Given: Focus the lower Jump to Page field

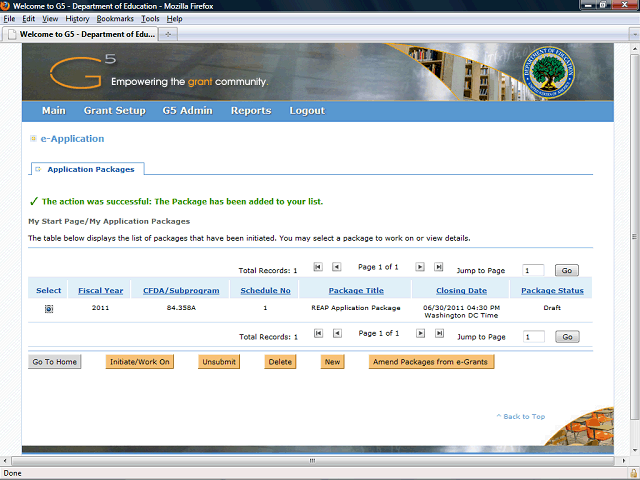Looking at the screenshot, I should click(534, 337).
